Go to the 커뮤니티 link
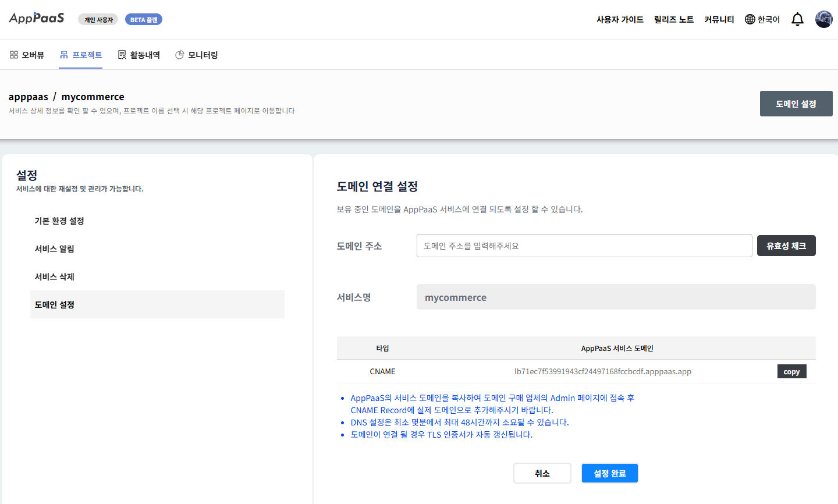 point(719,19)
